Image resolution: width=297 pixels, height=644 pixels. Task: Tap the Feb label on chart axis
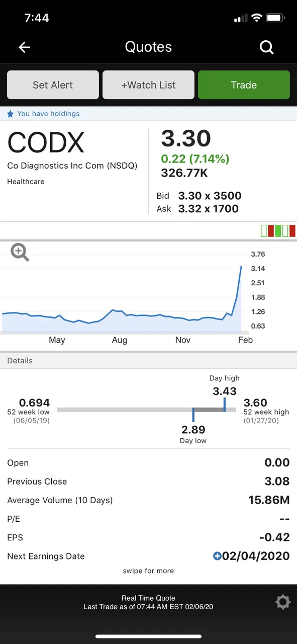pyautogui.click(x=245, y=340)
